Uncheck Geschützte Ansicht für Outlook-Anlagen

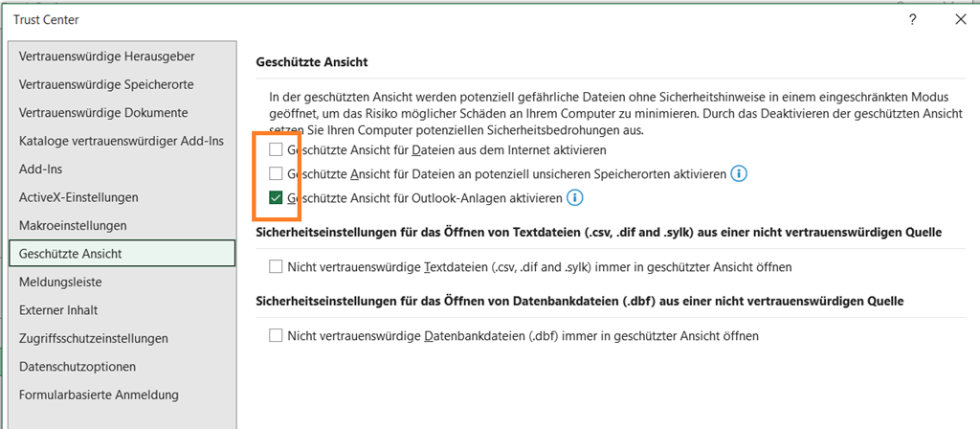(x=277, y=198)
